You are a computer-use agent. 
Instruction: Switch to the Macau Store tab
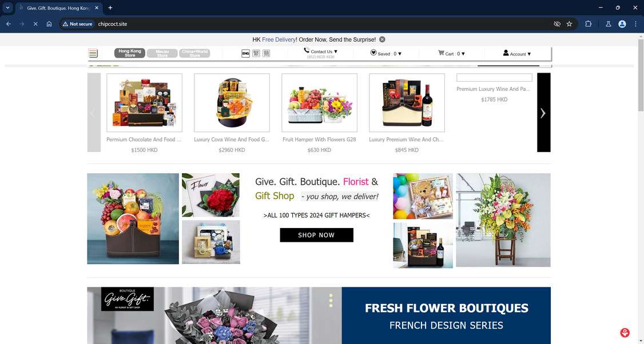163,53
